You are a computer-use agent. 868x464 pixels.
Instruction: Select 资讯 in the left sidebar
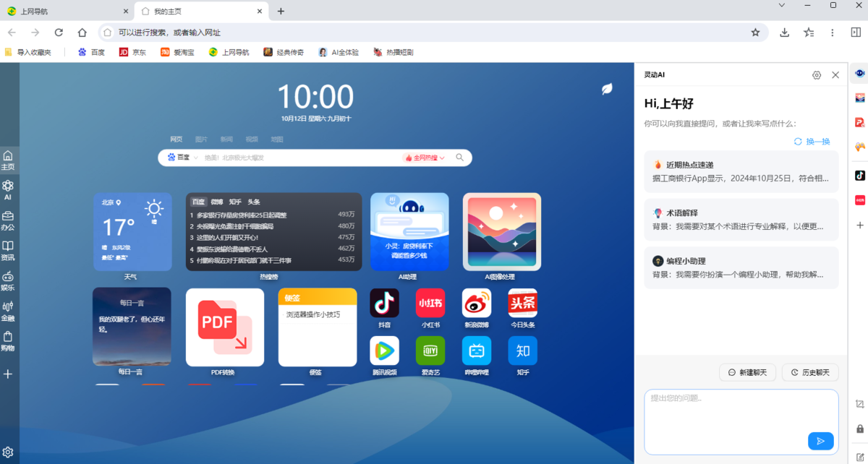click(8, 251)
